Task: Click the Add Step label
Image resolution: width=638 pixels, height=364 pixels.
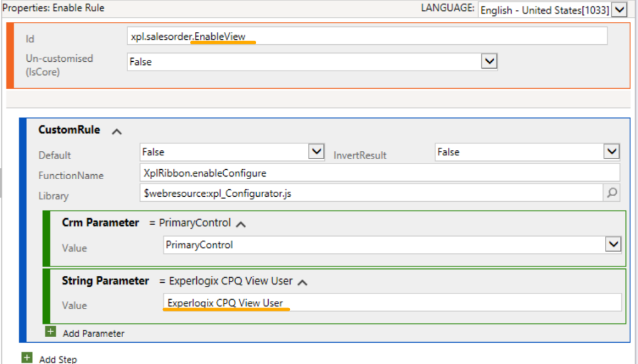Action: tap(57, 359)
